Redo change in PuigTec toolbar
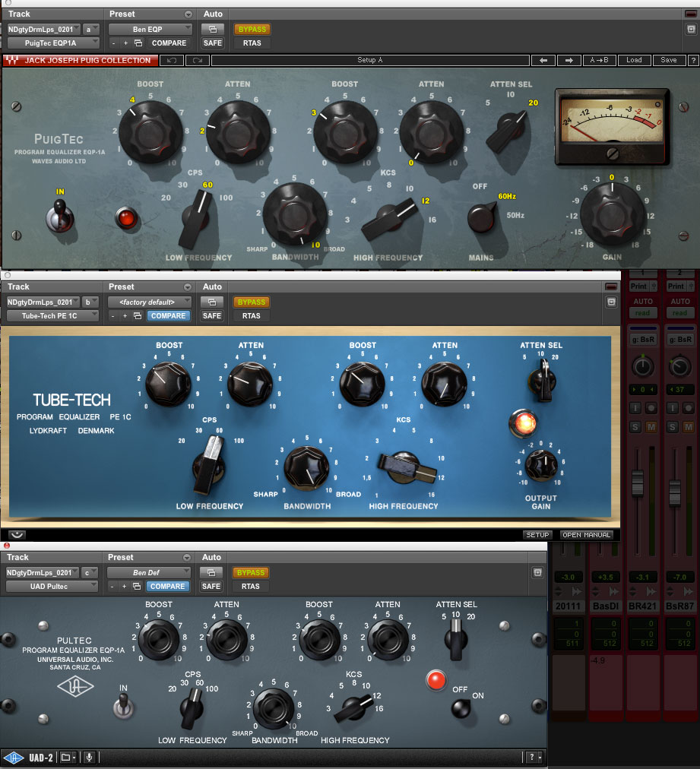This screenshot has height=769, width=700. (197, 60)
